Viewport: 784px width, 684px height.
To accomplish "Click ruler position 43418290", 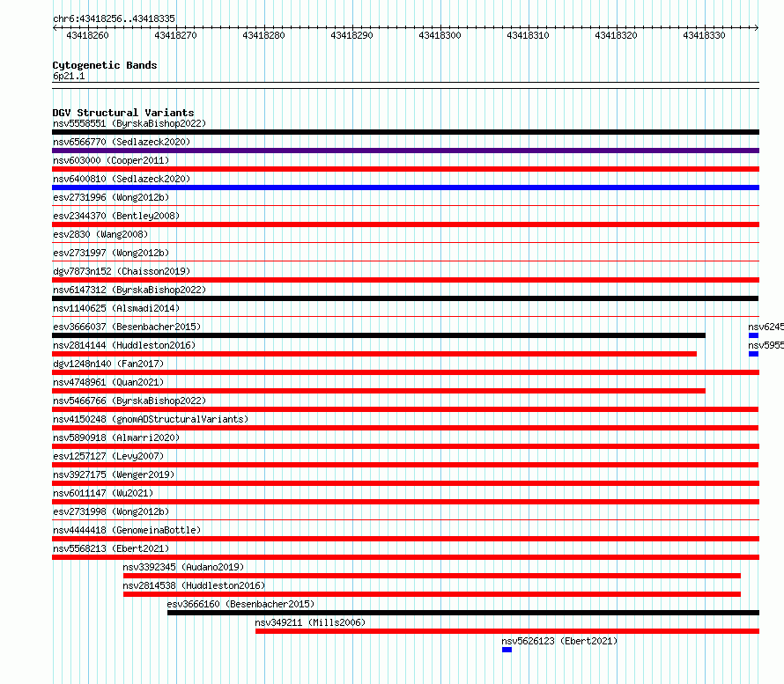I will point(351,35).
